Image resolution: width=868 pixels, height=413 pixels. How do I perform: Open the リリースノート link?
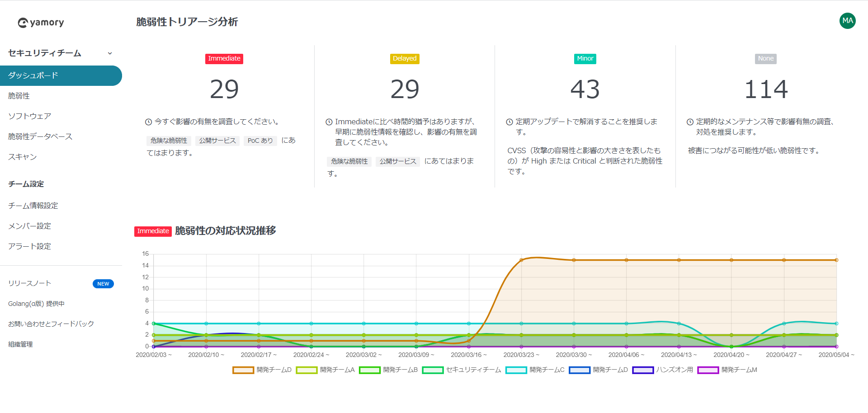click(x=29, y=283)
